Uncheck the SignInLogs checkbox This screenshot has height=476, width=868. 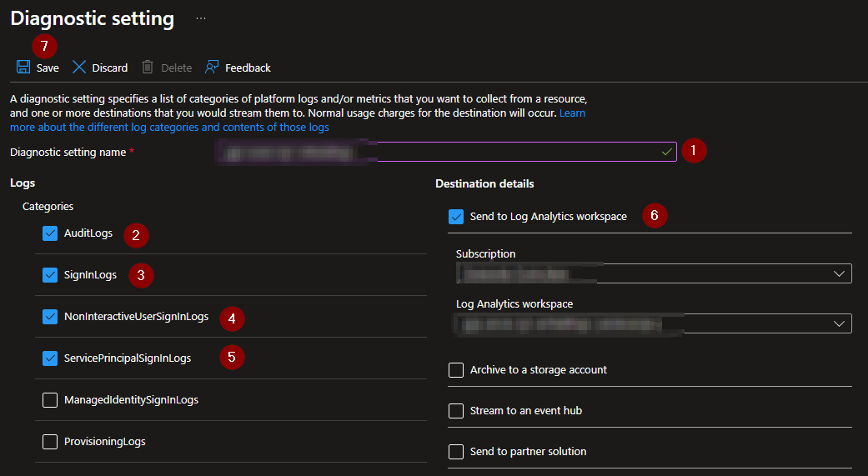(x=50, y=275)
